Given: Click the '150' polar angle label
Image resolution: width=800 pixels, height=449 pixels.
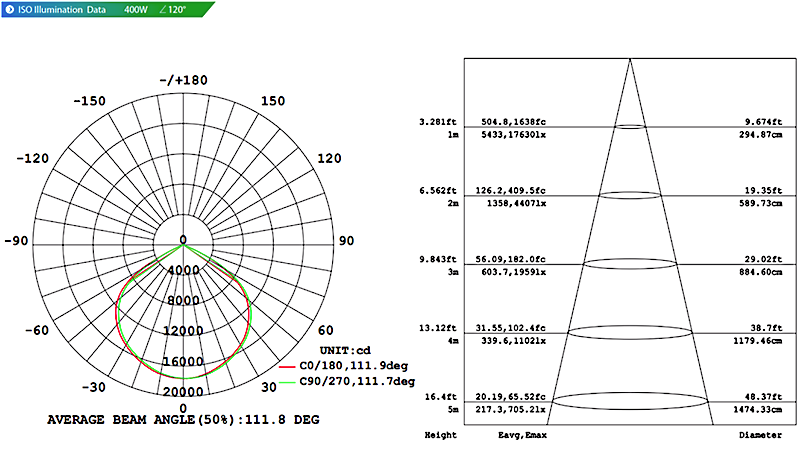Looking at the screenshot, I should point(273,101).
